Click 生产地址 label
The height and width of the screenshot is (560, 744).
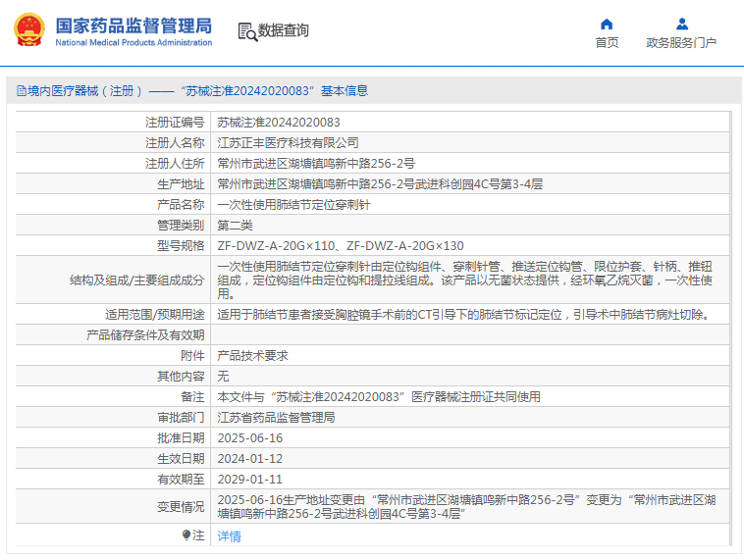coord(181,184)
